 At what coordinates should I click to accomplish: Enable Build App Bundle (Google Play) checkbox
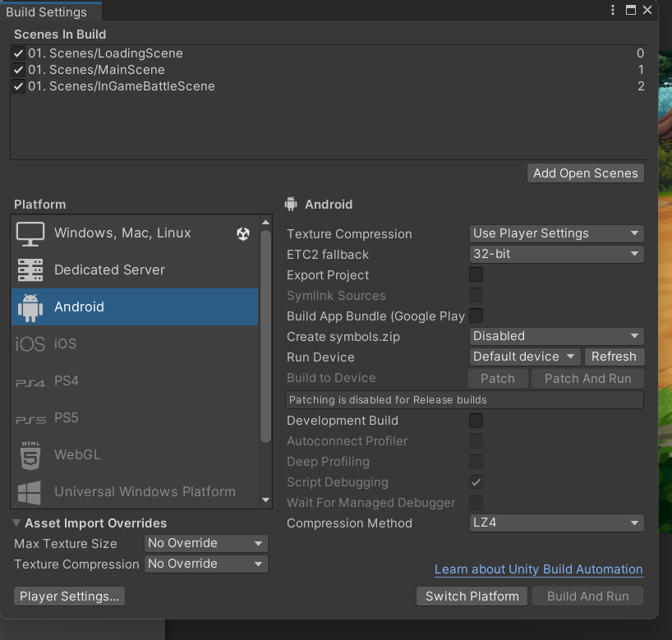[x=476, y=316]
